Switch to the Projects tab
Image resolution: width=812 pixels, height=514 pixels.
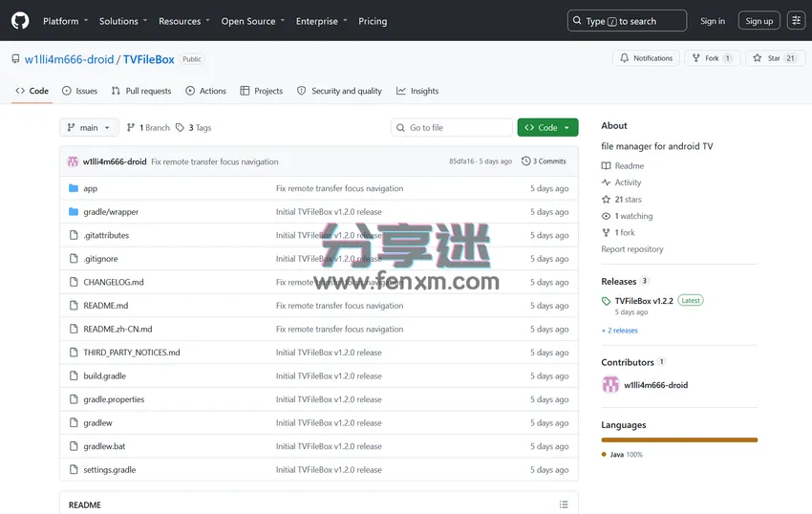tap(262, 91)
